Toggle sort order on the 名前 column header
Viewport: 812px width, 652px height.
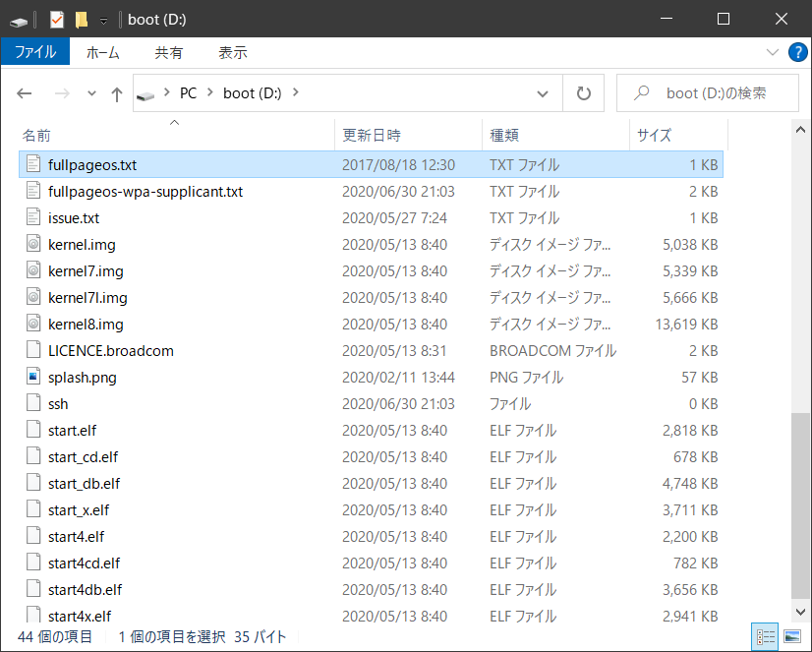(x=36, y=133)
